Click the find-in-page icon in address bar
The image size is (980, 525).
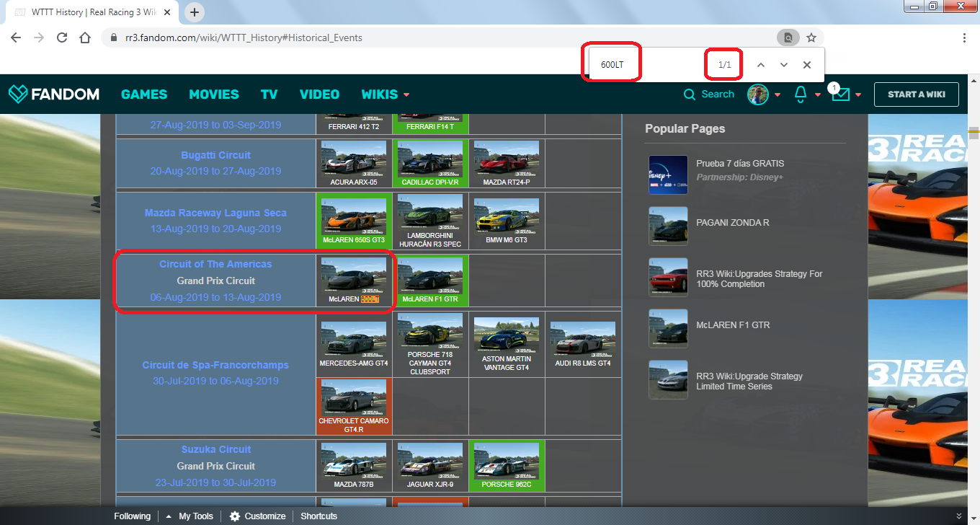pyautogui.click(x=788, y=37)
